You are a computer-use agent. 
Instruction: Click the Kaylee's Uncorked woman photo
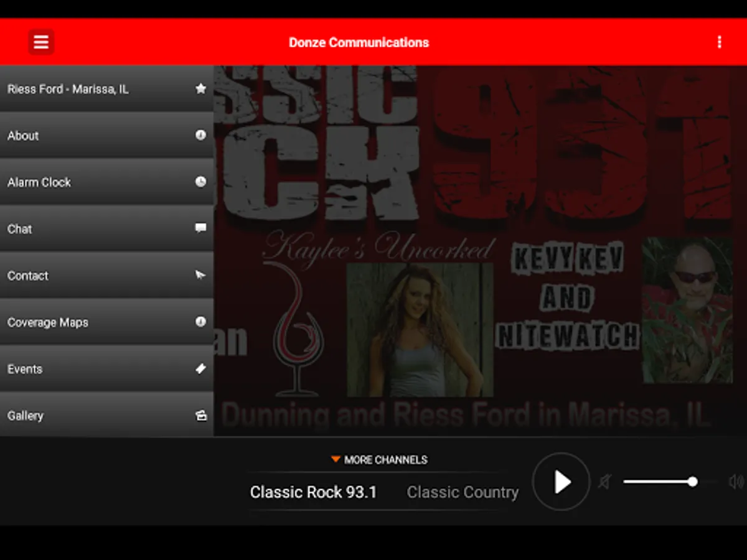[x=420, y=330]
